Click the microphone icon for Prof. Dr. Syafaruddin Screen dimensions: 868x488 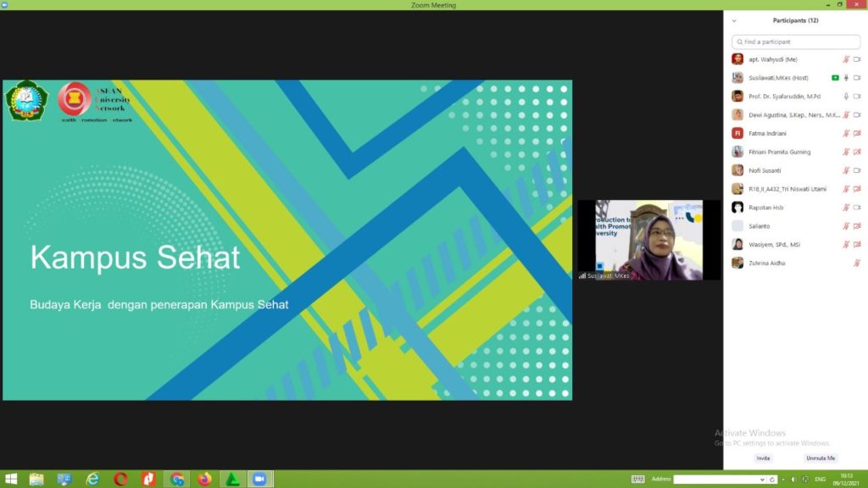click(x=846, y=97)
